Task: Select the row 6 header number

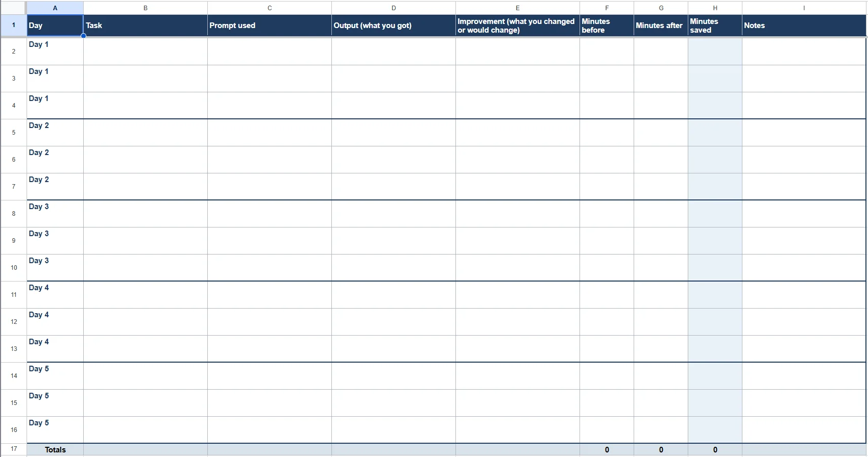Action: (x=13, y=159)
